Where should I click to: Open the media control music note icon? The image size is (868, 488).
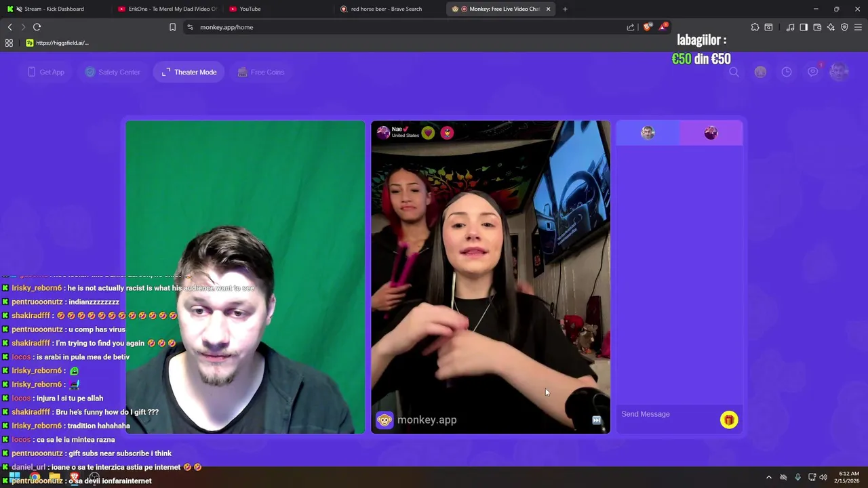click(790, 27)
